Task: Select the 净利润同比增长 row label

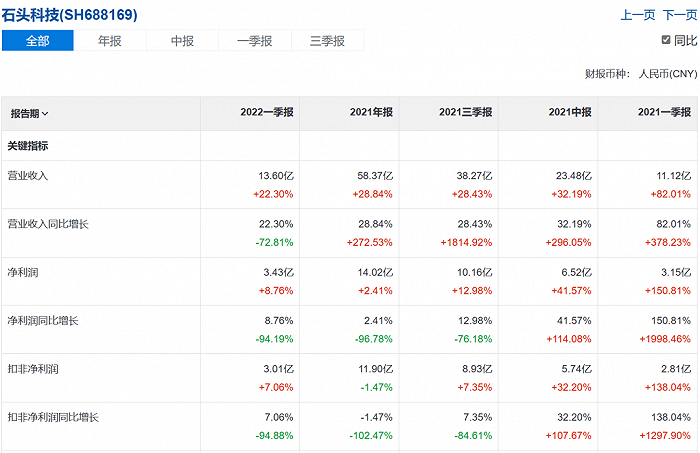Action: pyautogui.click(x=43, y=320)
